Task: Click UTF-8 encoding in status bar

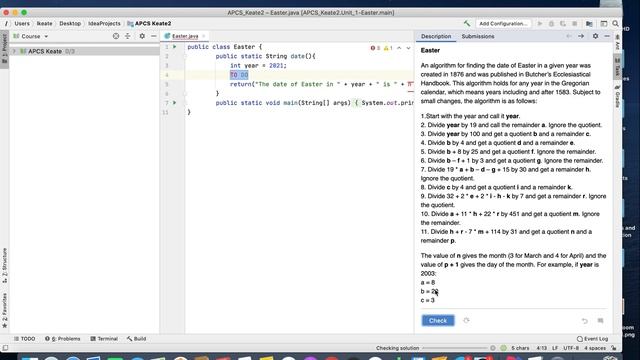Action: tap(571, 348)
